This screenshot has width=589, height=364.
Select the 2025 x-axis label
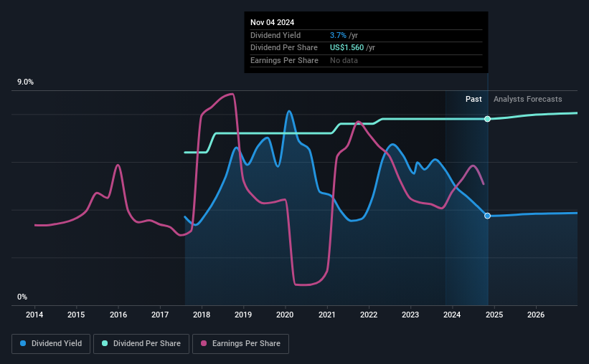[x=494, y=315]
